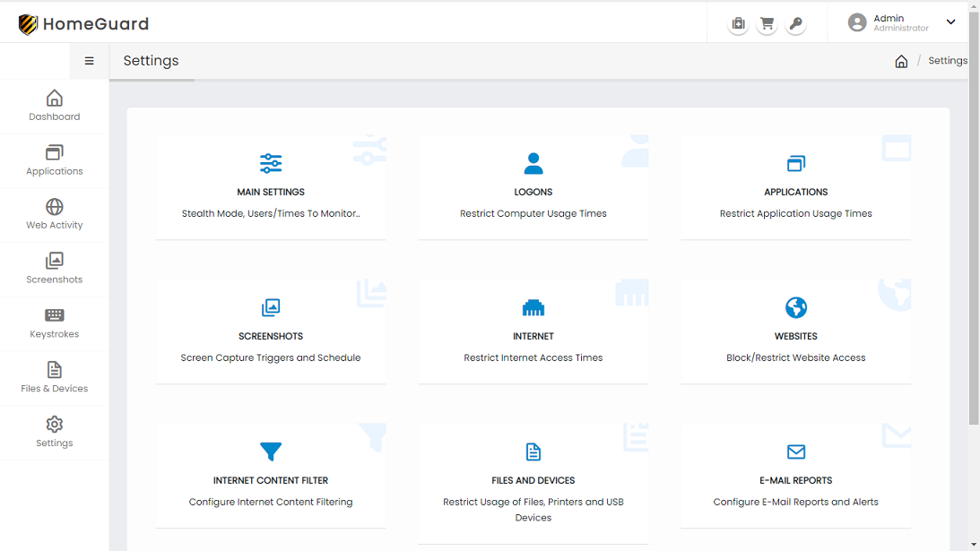Click the license key icon
Viewport: 980px width, 551px height.
pos(795,23)
